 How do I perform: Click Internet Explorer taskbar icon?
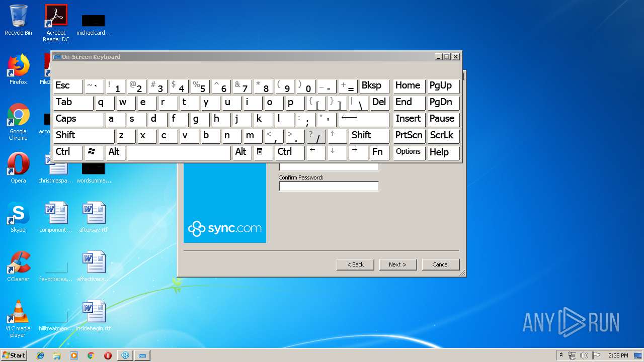40,355
